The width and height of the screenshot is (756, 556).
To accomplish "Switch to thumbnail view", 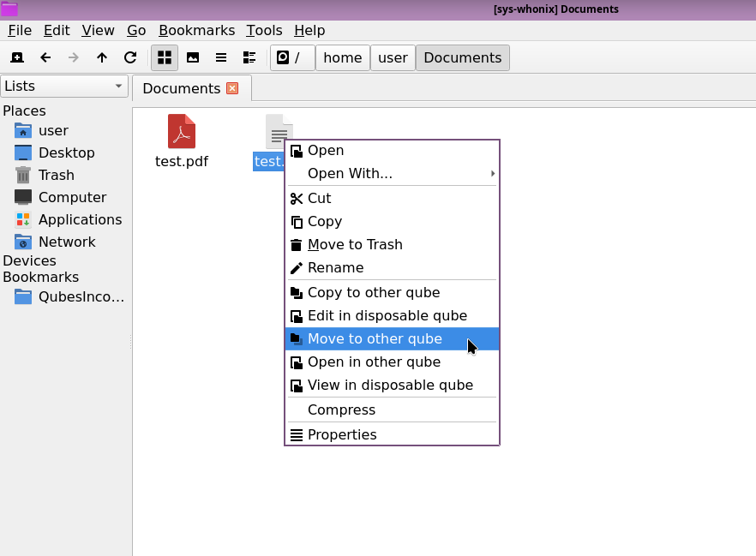I will tap(193, 57).
